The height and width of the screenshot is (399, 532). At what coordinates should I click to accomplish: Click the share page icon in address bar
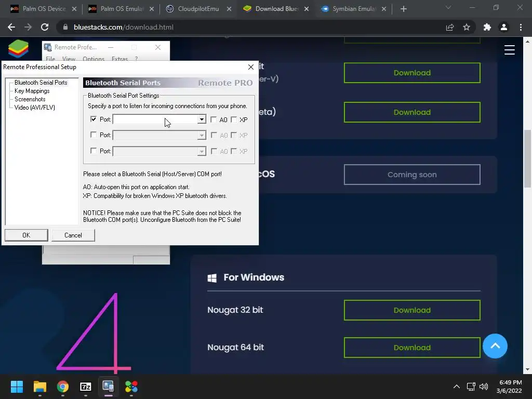point(450,27)
